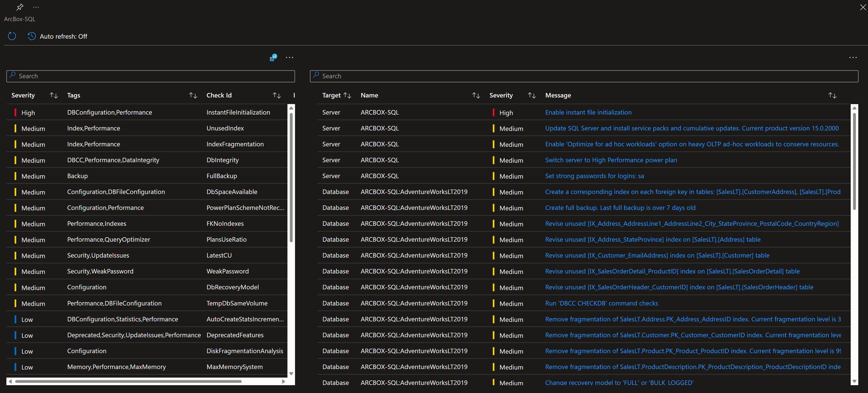868x393 pixels.
Task: Open 'Switch server to High Performance power plan' link
Action: click(x=611, y=160)
